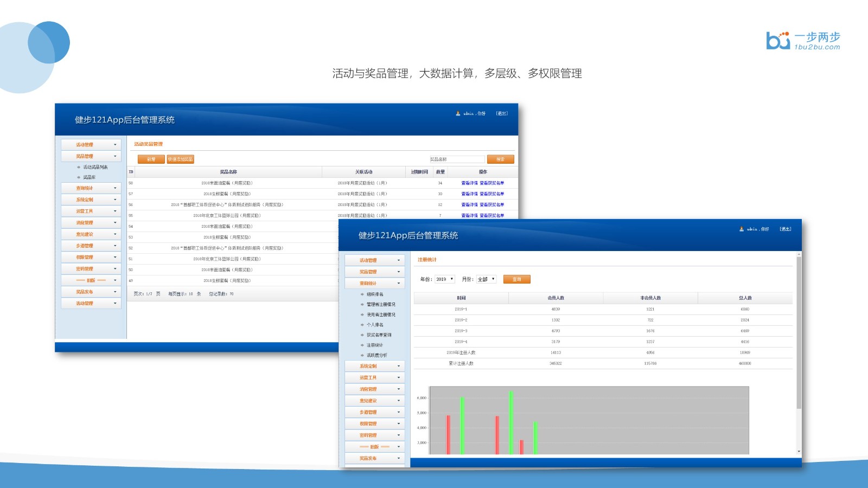Open 活动奖品列表 in the back window sidebar
Image resolution: width=868 pixels, height=488 pixels.
(x=95, y=167)
